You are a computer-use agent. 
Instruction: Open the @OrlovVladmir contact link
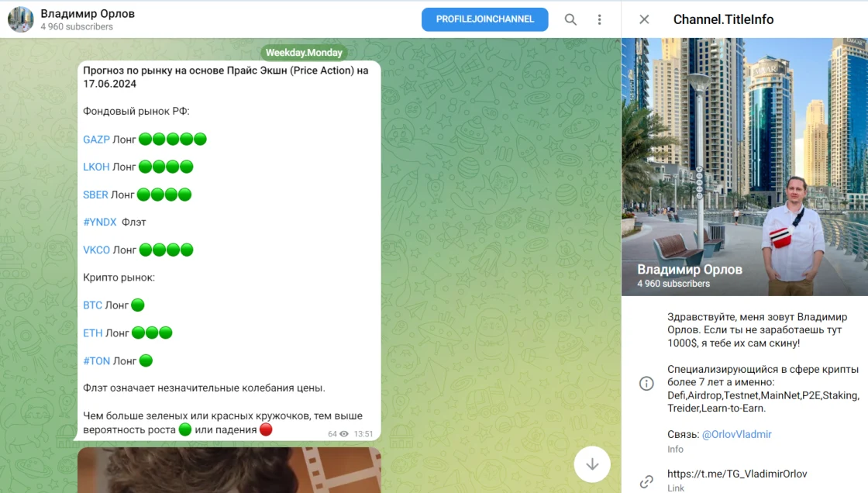[736, 434]
